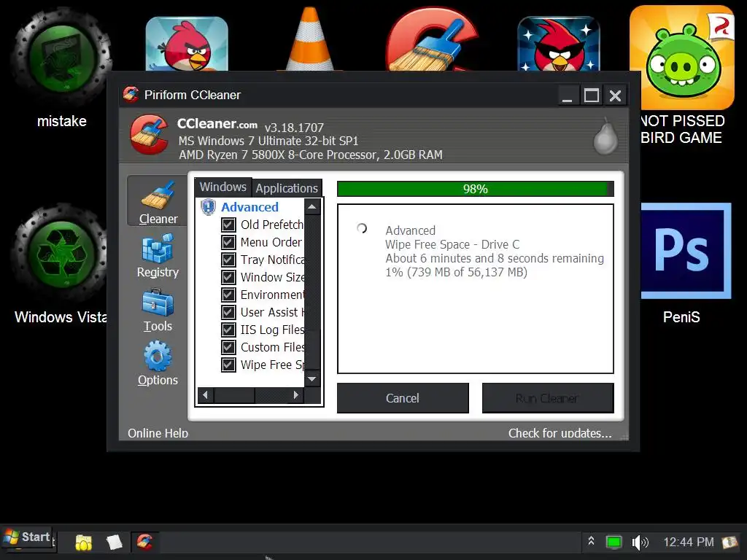Click green monitor tray icon

(614, 542)
